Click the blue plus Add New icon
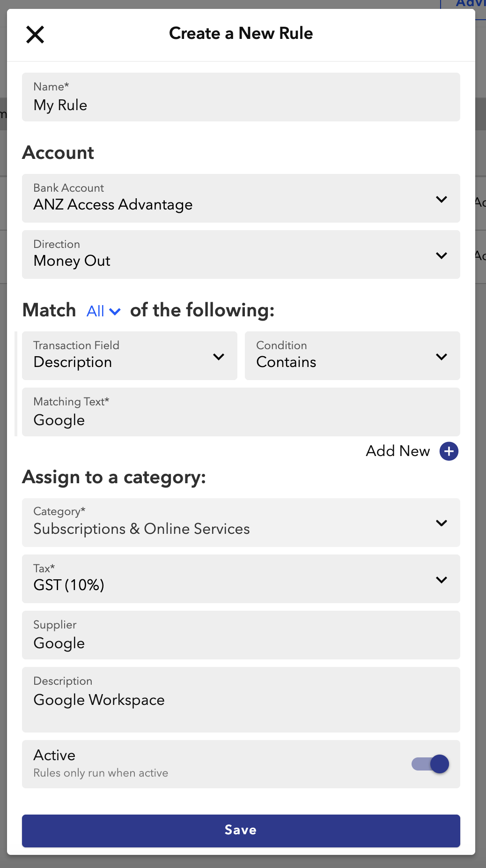 pos(449,451)
